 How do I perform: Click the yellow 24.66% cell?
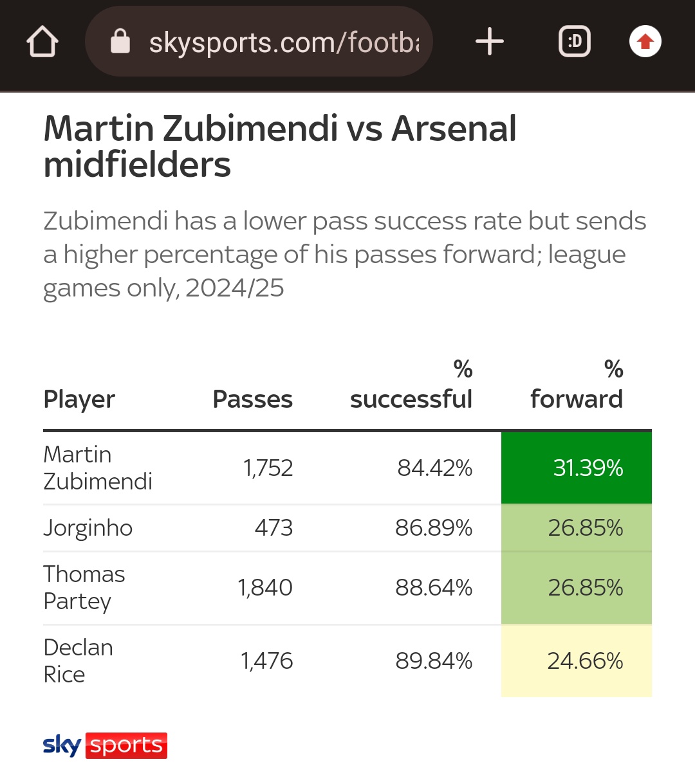(x=577, y=661)
